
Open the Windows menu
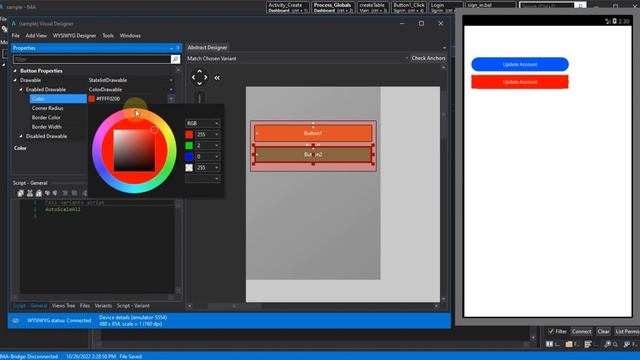click(130, 36)
